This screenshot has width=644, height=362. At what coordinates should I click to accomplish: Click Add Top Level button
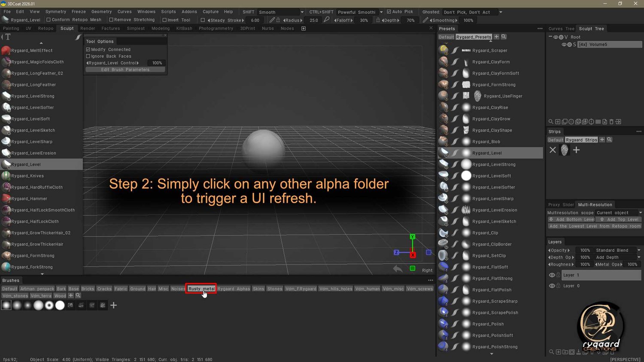pos(619,219)
